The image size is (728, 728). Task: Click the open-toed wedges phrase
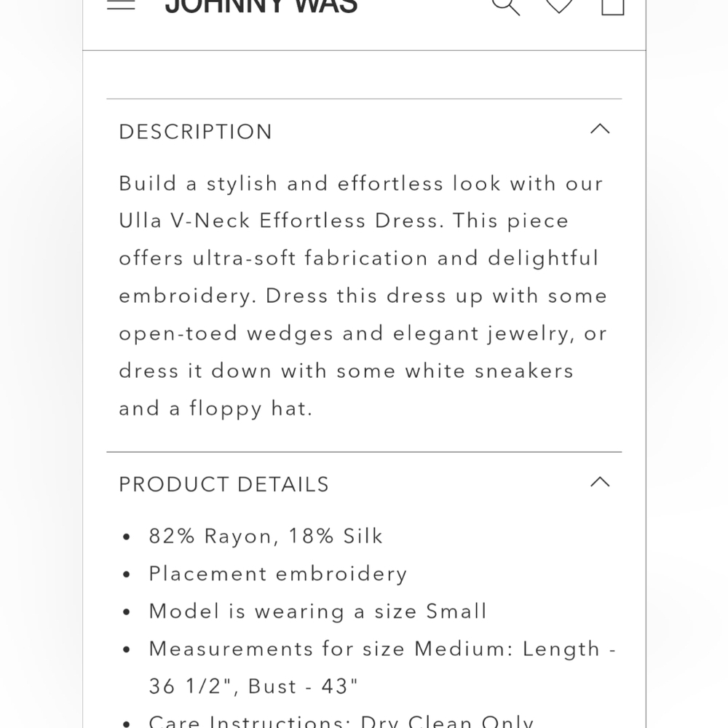click(226, 334)
